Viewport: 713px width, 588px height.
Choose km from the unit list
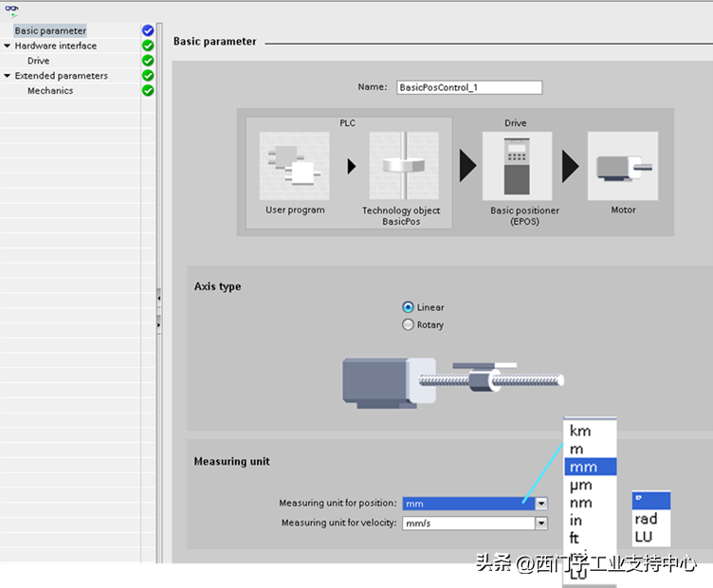click(x=580, y=431)
